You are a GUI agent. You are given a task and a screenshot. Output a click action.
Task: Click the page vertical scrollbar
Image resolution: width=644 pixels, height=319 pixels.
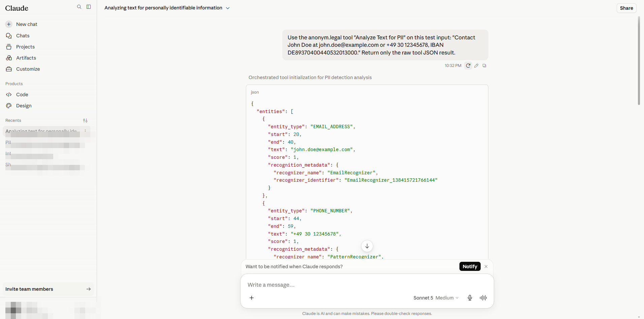click(x=639, y=61)
